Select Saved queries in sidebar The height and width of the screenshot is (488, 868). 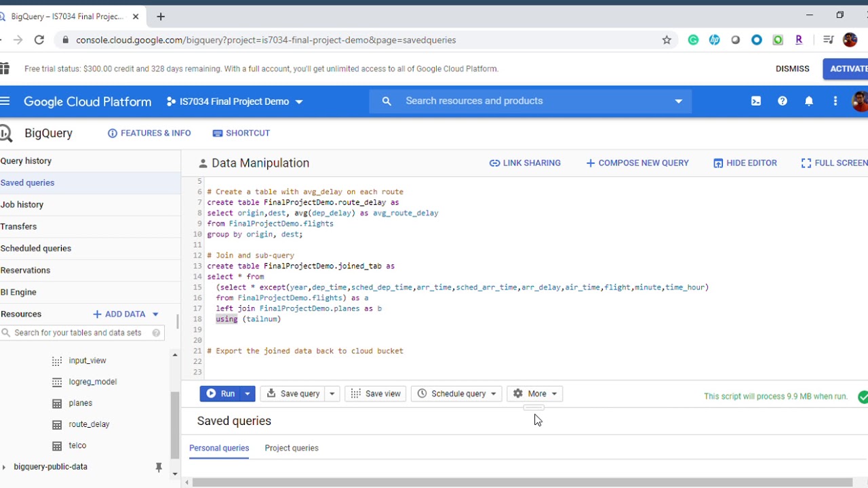click(x=27, y=183)
